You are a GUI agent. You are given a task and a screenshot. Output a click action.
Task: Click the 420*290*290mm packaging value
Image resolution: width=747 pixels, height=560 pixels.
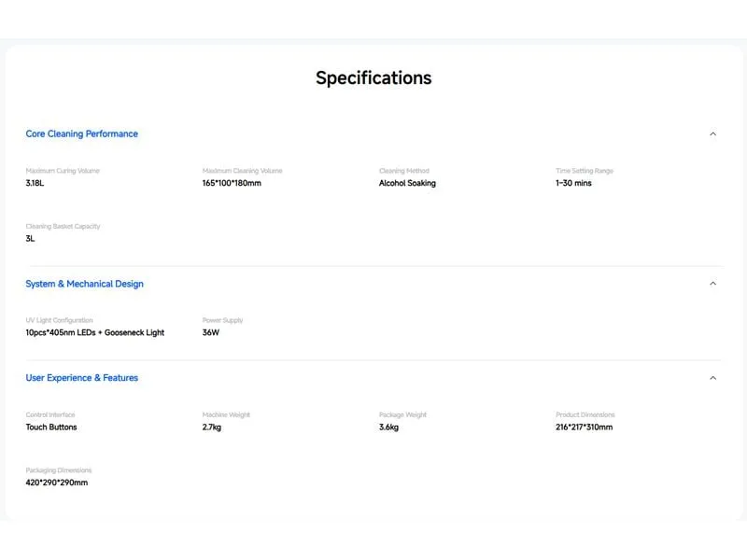[x=57, y=483]
